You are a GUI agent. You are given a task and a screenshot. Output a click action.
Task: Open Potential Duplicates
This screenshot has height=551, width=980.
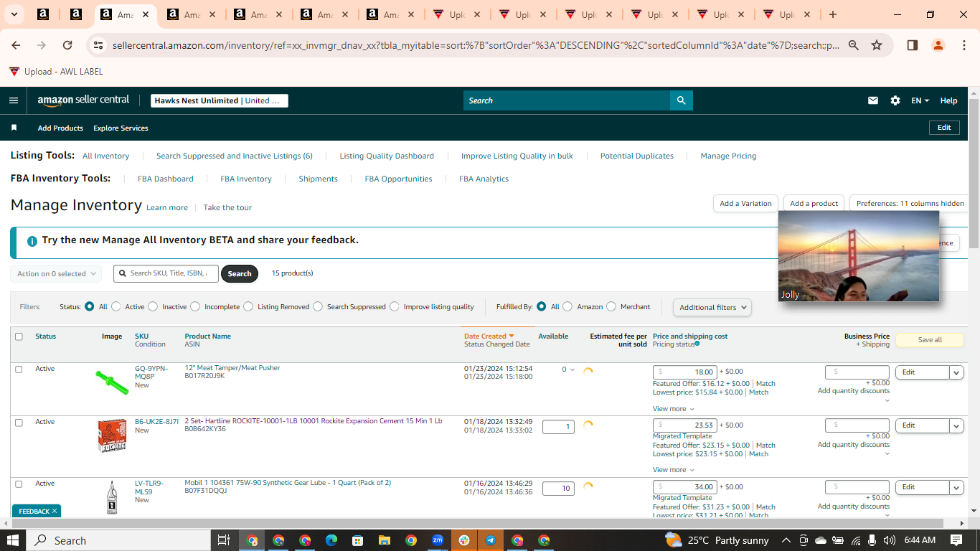637,156
